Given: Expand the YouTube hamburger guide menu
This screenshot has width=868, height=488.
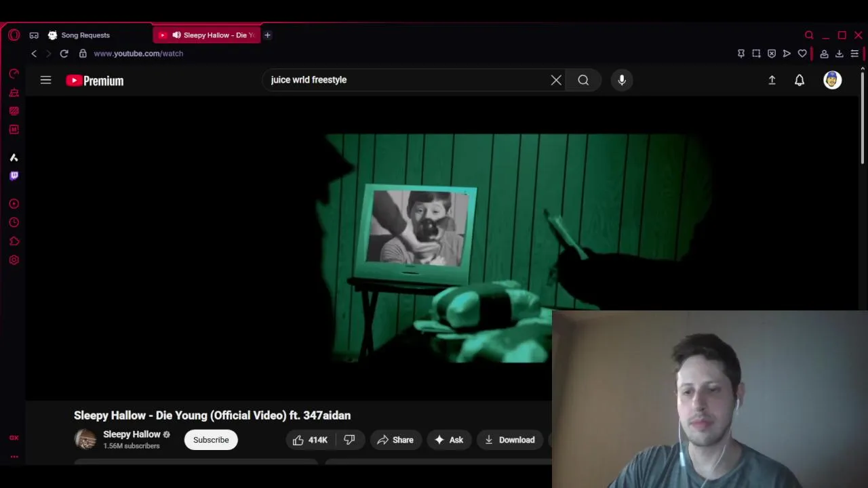Looking at the screenshot, I should click(x=45, y=80).
